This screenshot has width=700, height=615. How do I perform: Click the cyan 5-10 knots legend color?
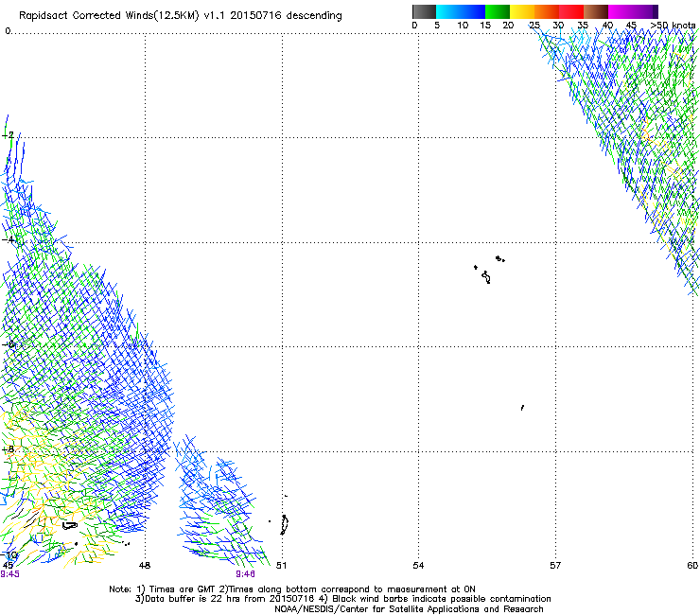tap(448, 11)
